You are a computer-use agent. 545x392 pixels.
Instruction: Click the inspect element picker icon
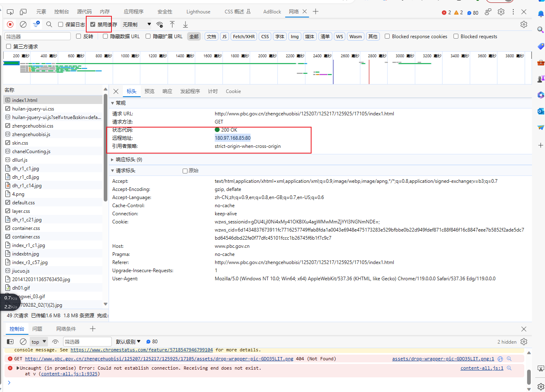coord(10,12)
